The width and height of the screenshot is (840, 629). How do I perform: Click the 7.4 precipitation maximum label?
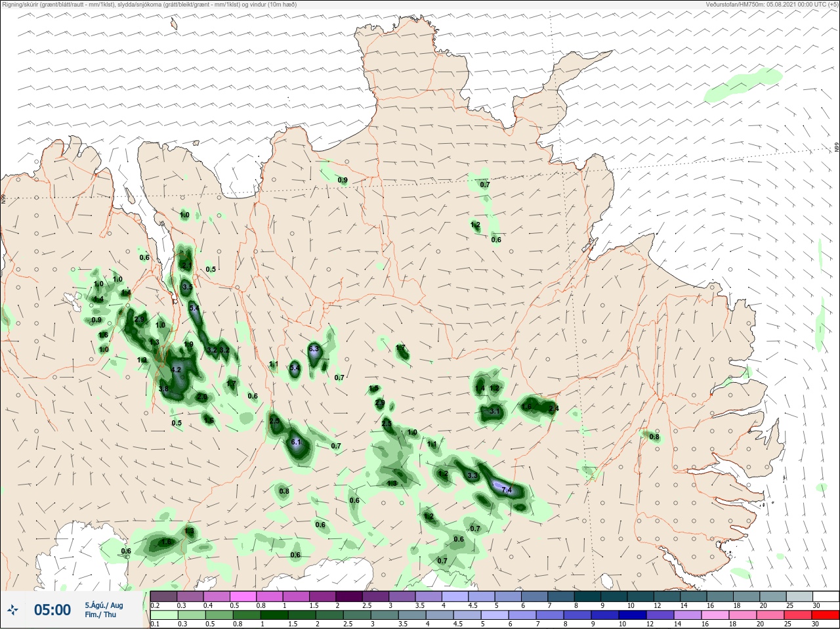point(507,490)
